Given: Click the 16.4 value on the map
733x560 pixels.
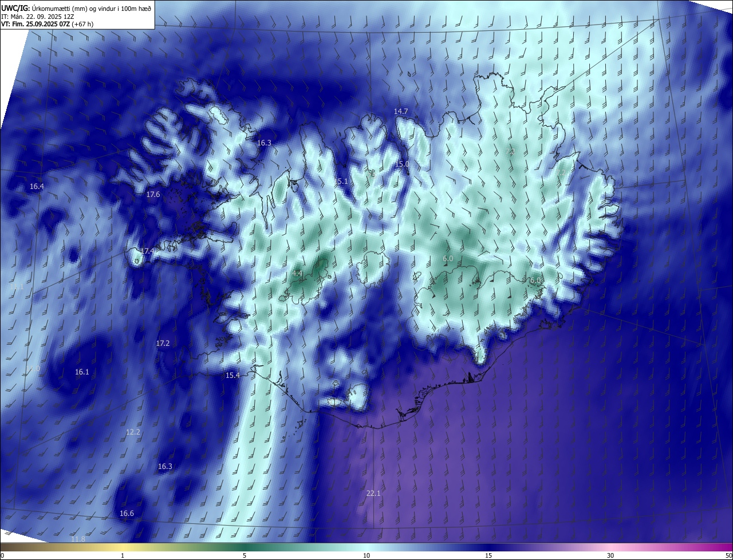Looking at the screenshot, I should tap(37, 187).
